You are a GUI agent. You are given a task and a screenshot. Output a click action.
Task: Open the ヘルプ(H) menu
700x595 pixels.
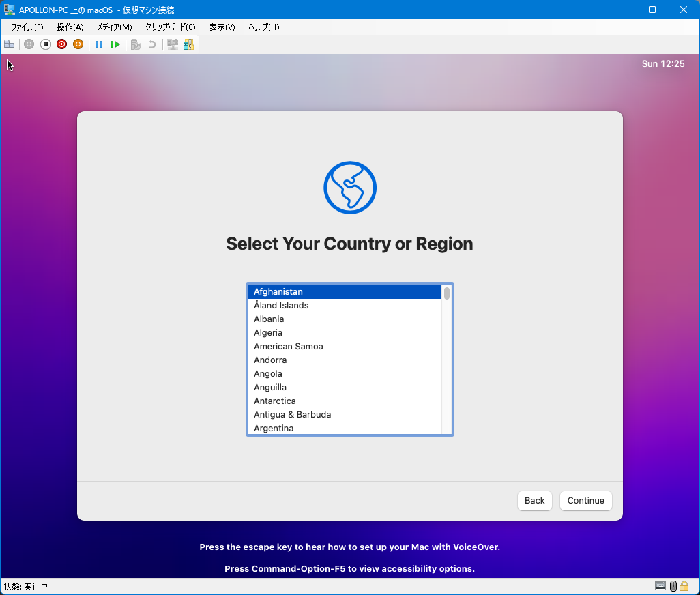pos(264,27)
